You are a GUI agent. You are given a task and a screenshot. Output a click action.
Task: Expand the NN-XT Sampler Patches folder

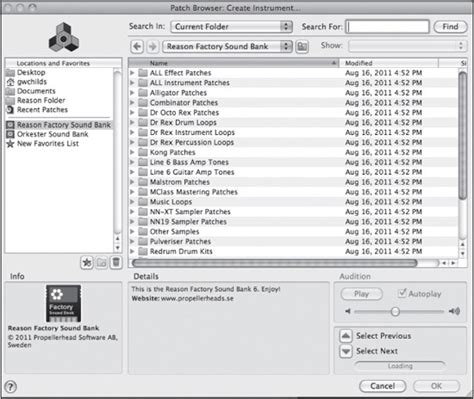(x=132, y=212)
